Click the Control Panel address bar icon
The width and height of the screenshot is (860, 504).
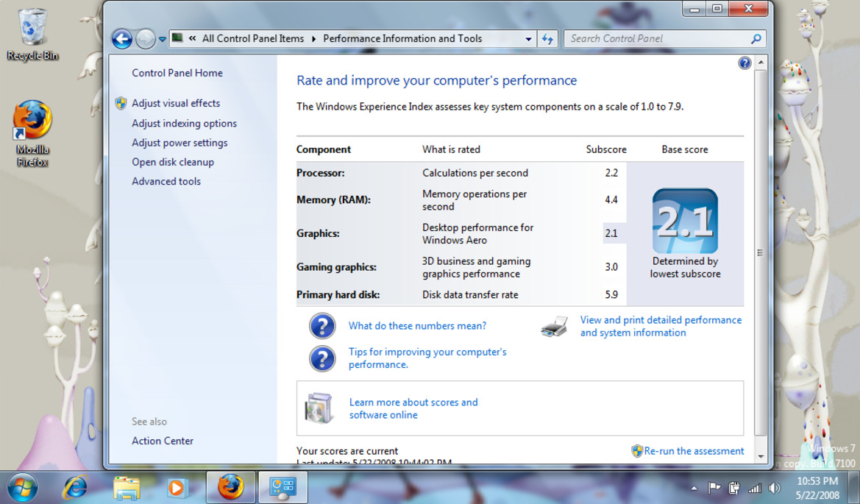[177, 38]
